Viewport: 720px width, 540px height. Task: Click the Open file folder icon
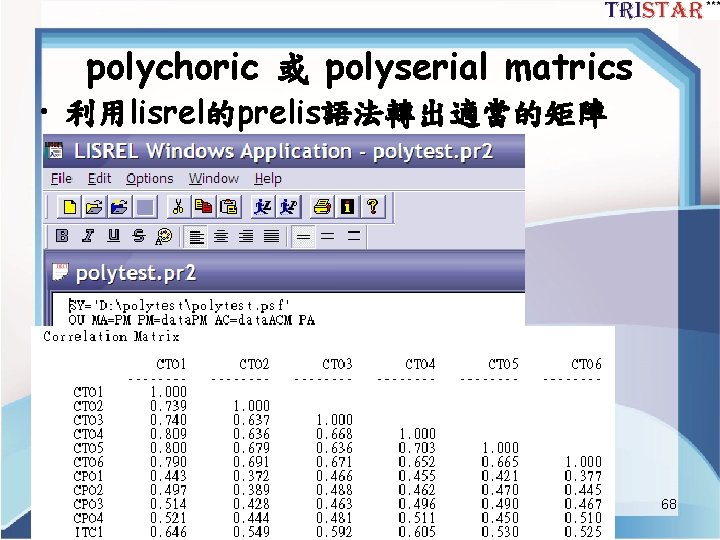click(x=94, y=207)
